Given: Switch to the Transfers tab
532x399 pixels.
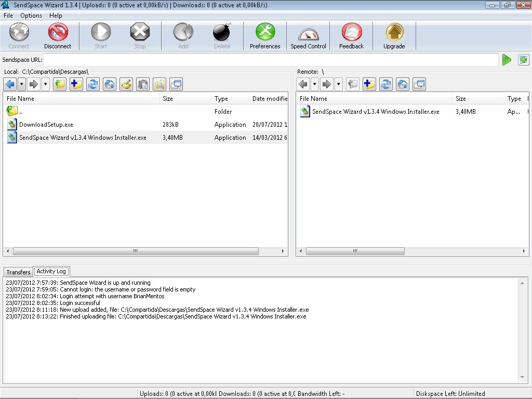Looking at the screenshot, I should pyautogui.click(x=18, y=272).
